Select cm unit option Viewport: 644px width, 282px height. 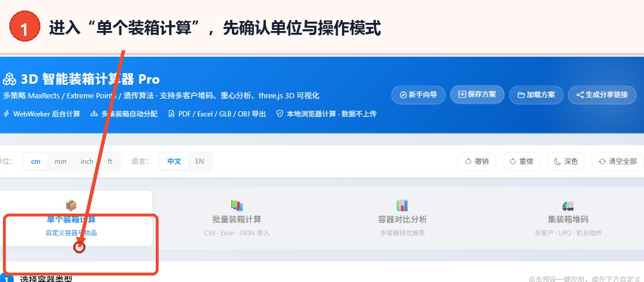tap(36, 161)
